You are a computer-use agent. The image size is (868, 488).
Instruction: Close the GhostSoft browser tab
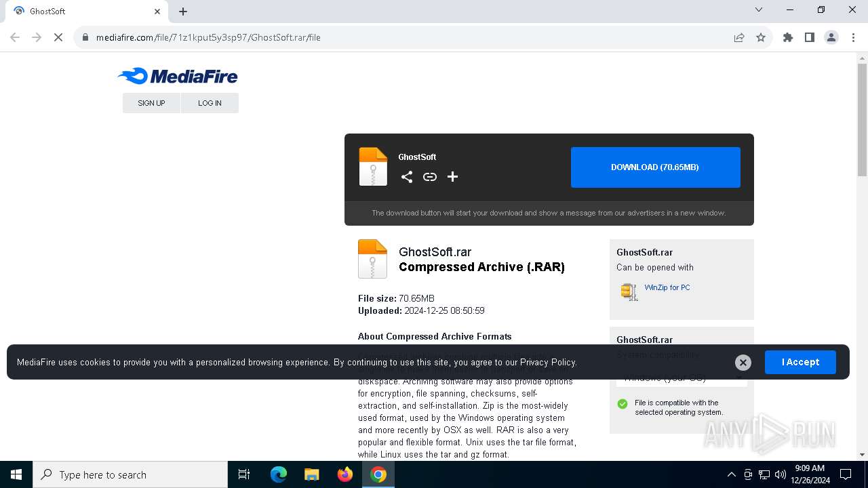[157, 12]
